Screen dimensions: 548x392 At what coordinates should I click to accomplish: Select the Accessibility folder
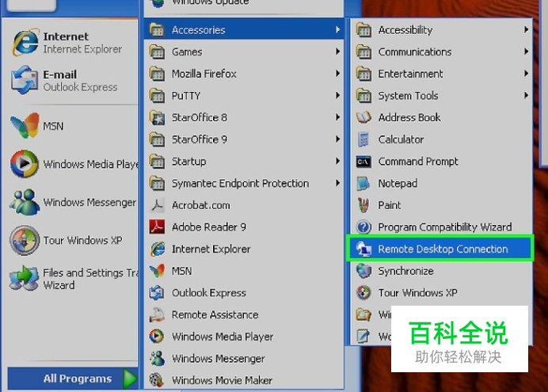point(441,30)
